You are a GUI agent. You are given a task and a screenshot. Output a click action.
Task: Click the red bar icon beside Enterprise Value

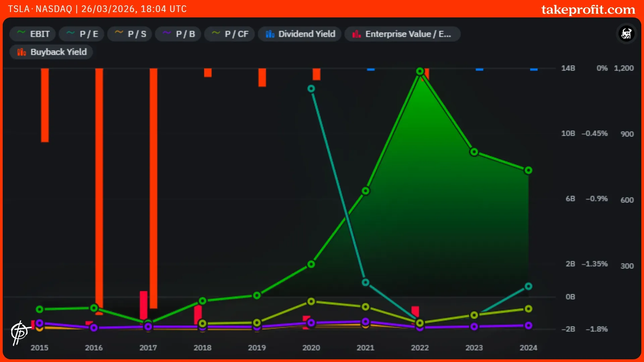coord(357,34)
